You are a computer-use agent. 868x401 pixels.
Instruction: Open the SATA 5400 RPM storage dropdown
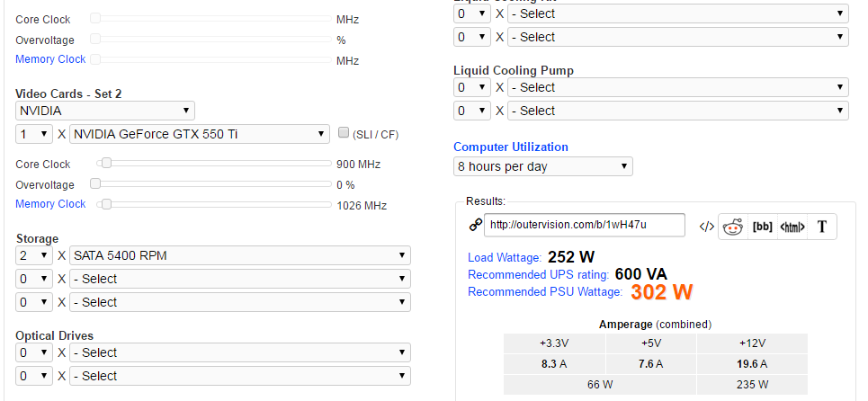239,255
